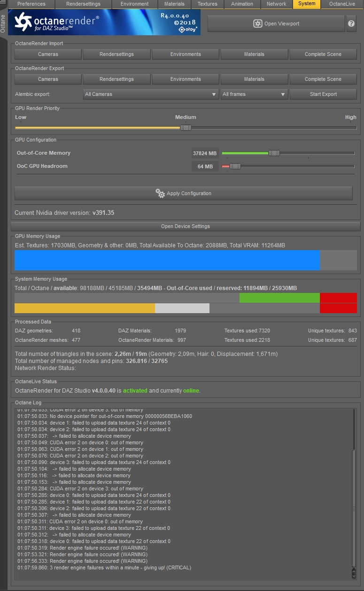Click the yellow Octane segment in memory bar
The image size is (364, 591).
(85, 308)
